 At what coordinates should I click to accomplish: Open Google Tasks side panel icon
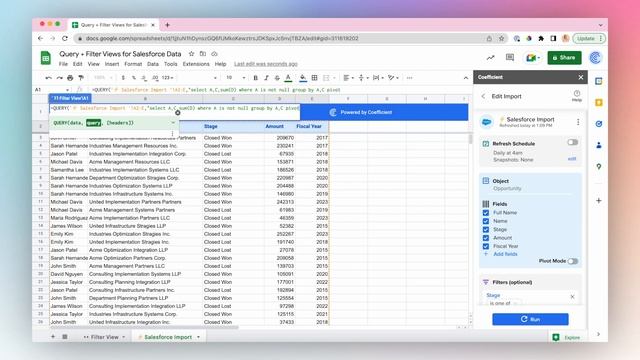coord(599,124)
